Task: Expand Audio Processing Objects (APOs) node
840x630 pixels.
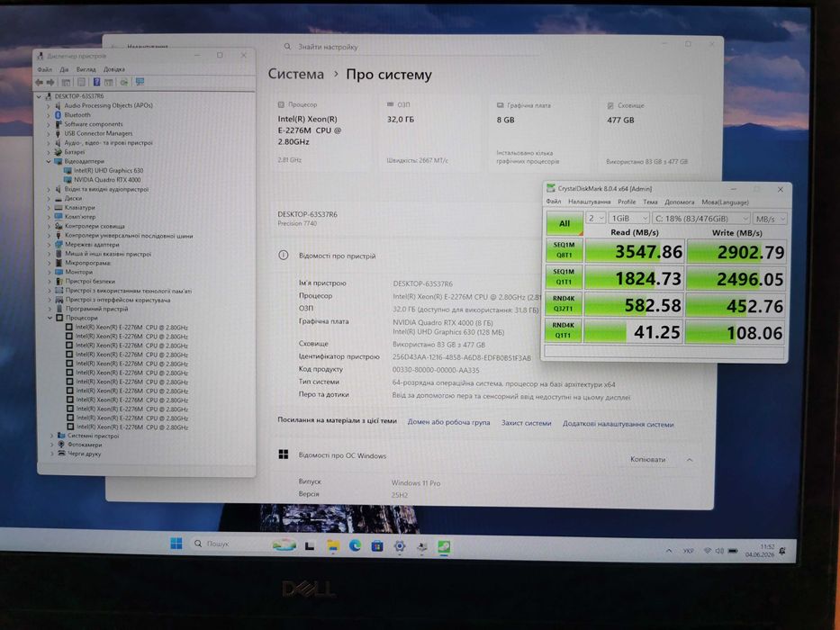Action: click(x=49, y=105)
